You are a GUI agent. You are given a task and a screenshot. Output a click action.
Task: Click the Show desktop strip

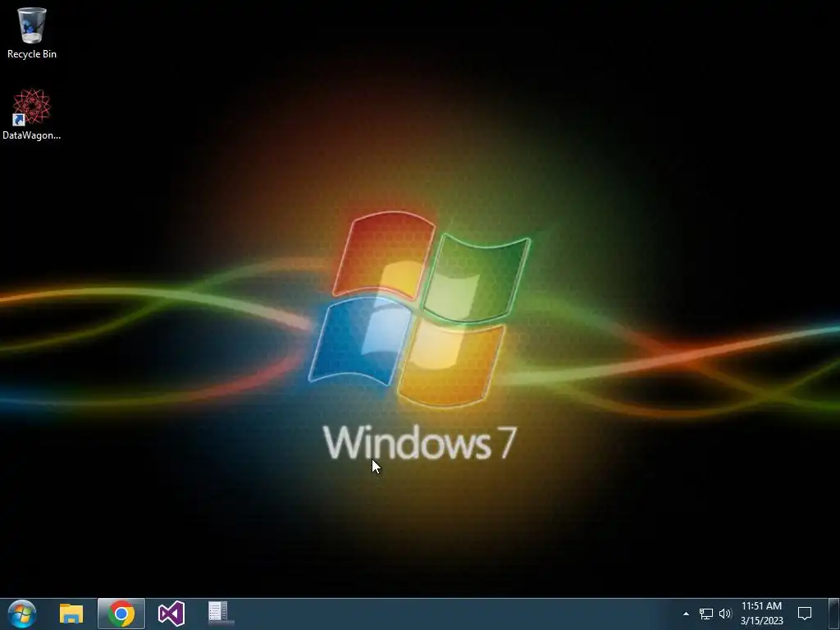coord(834,614)
